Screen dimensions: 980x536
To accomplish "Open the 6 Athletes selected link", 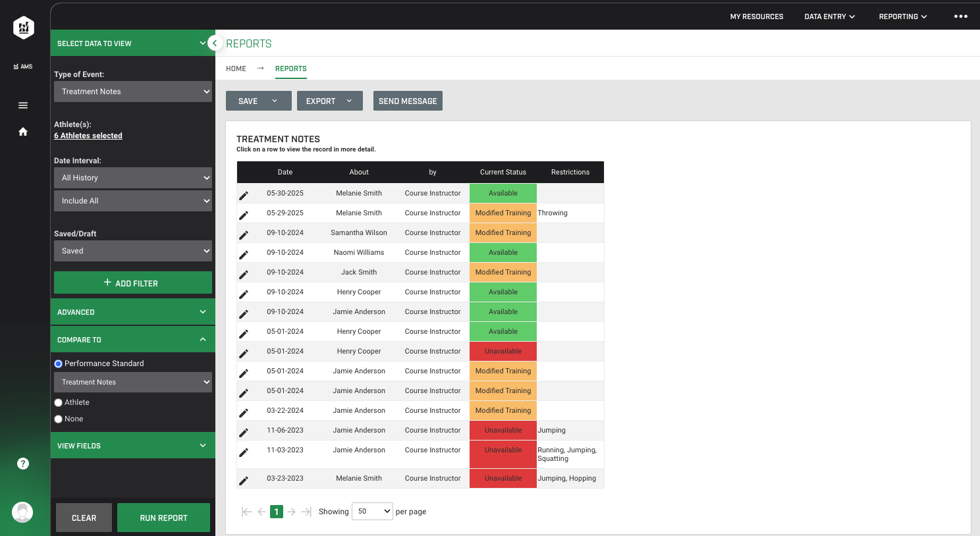I will [88, 135].
